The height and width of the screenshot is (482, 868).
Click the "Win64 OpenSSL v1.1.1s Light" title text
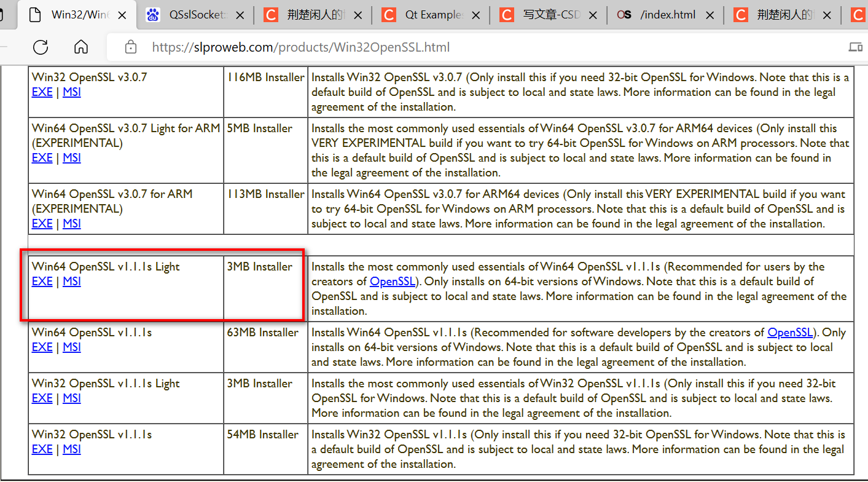click(106, 267)
